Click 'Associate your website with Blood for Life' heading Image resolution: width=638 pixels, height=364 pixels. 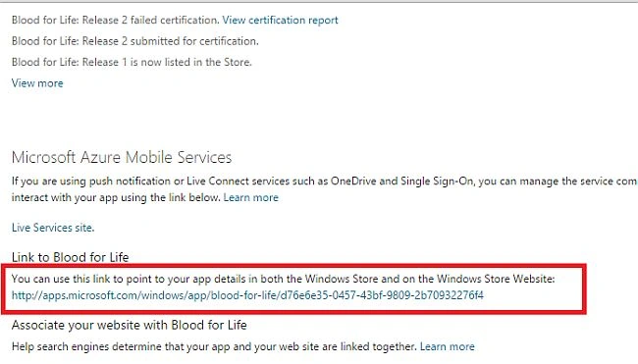(x=129, y=325)
